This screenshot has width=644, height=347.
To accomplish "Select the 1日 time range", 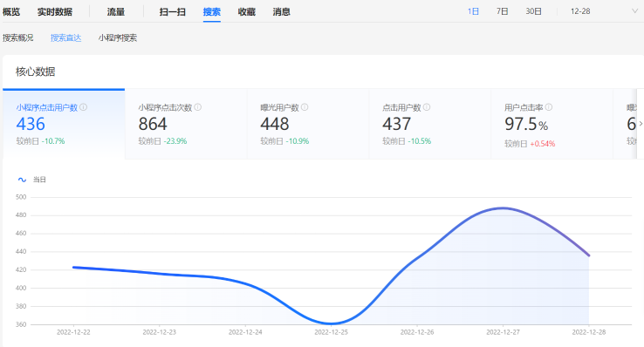I will (x=473, y=11).
